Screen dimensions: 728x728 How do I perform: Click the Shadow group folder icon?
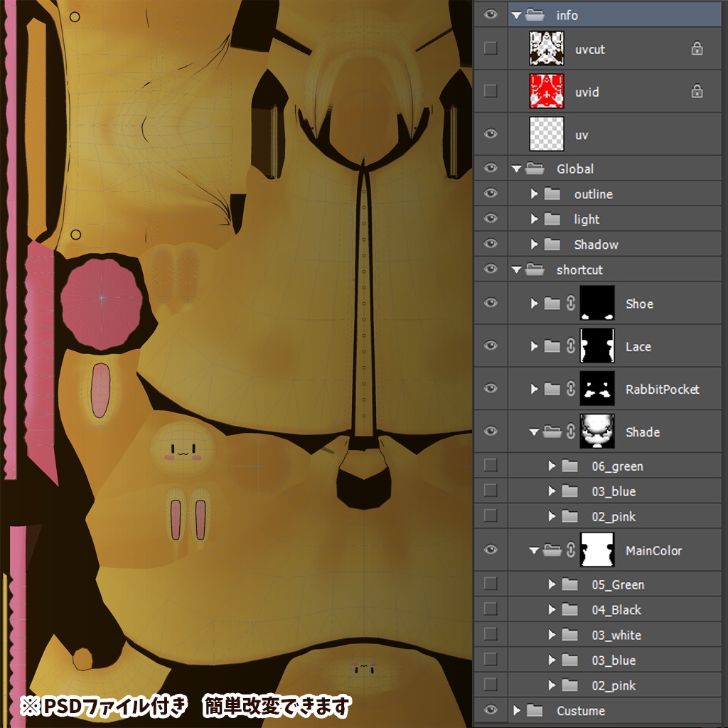point(552,244)
